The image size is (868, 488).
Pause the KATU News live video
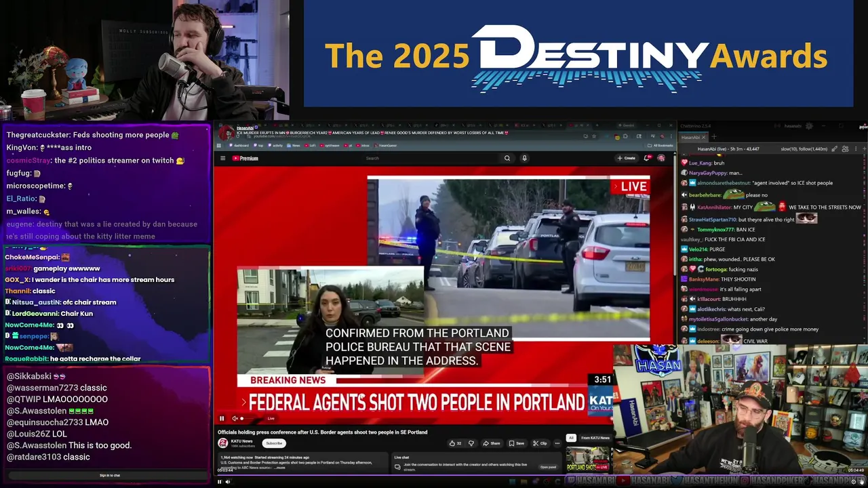(221, 418)
